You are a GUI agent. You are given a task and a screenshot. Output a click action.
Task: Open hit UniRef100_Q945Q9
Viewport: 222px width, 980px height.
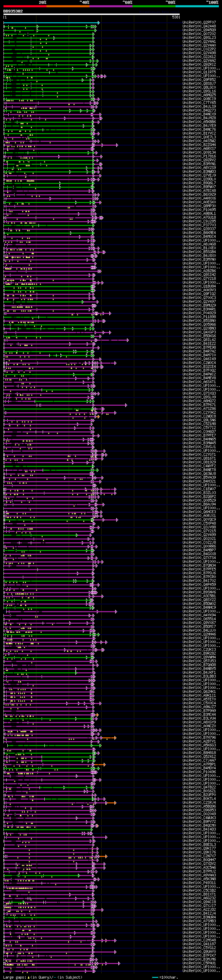(199, 30)
